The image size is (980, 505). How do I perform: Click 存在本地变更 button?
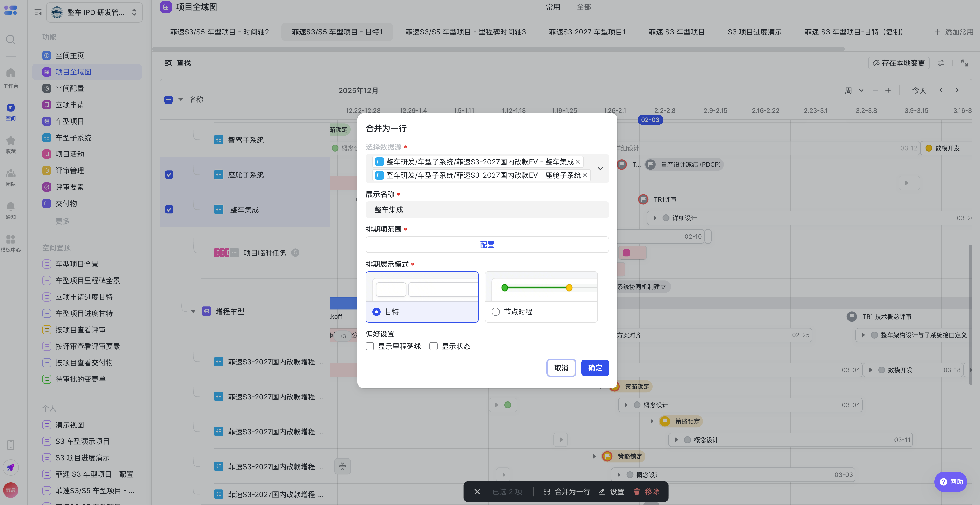coord(899,63)
